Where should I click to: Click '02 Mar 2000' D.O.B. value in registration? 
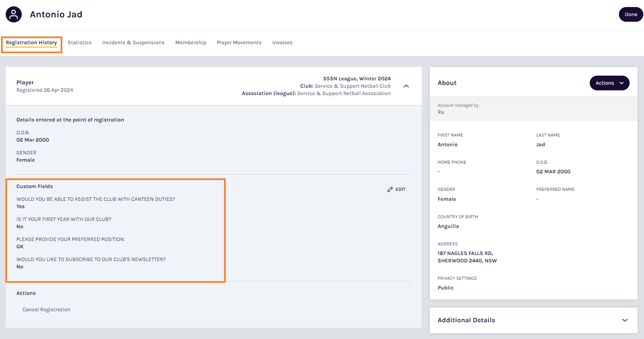point(33,140)
